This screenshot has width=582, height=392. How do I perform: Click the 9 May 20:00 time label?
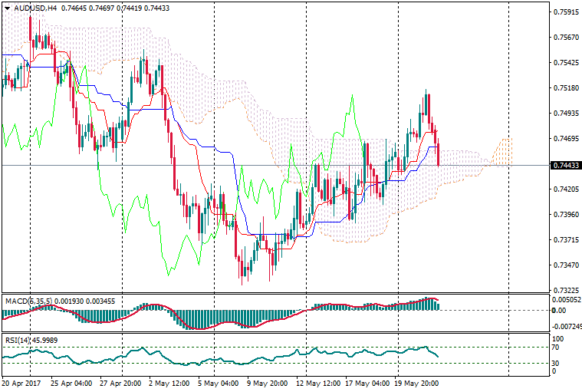[x=265, y=383]
